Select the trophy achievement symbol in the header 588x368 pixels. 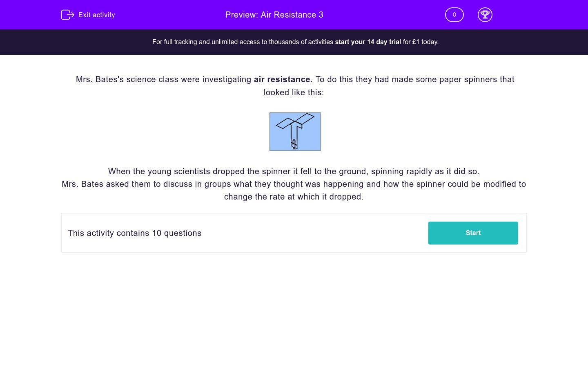[x=485, y=15]
